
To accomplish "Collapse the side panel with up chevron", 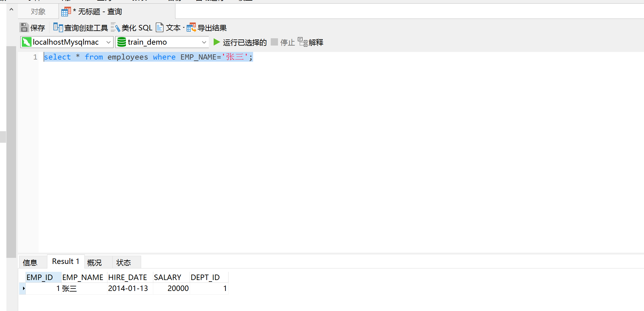I will [11, 9].
